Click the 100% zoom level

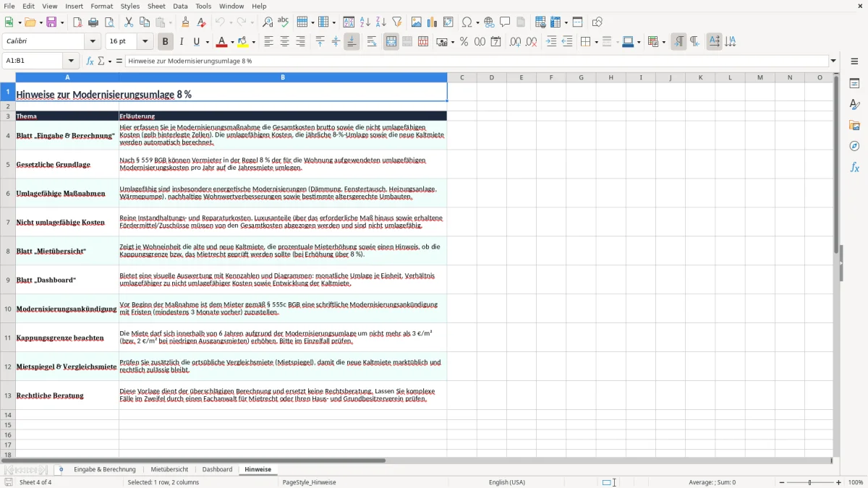tap(856, 482)
